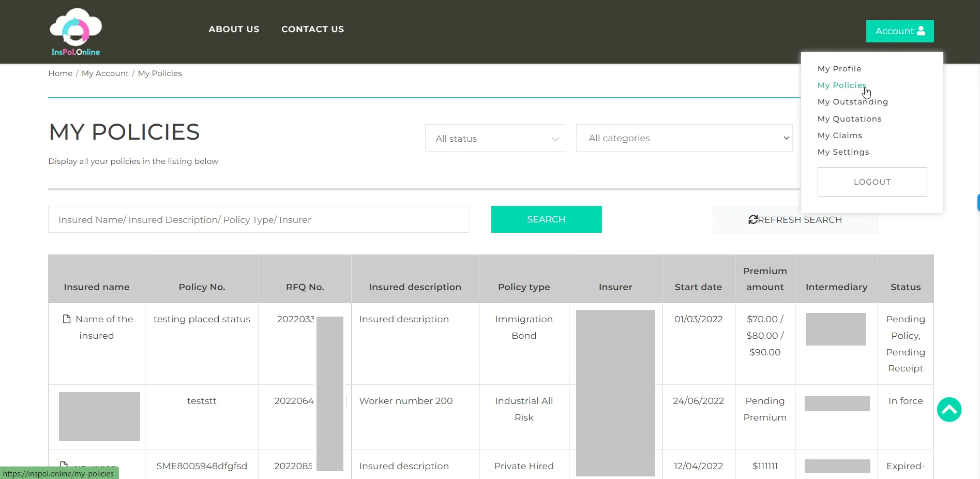This screenshot has width=980, height=479.
Task: Select My Profile from account menu
Action: coord(839,69)
